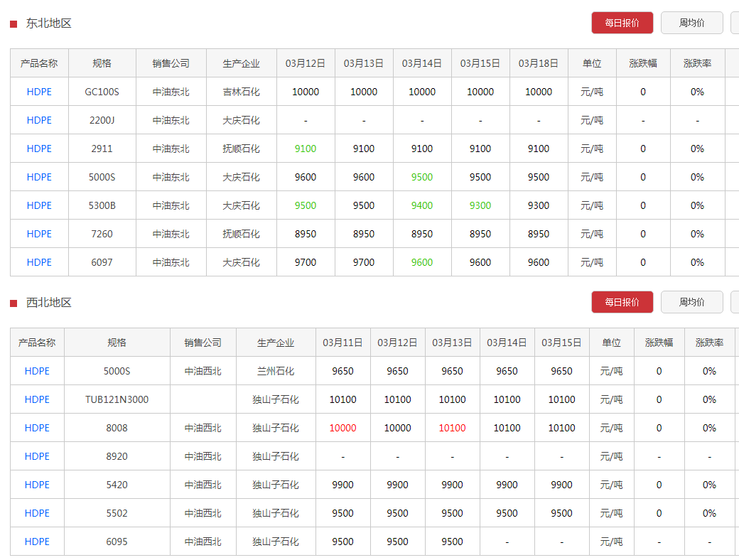This screenshot has width=739, height=560.
Task: Click 9900 under 03月15日 in 5420 row
Action: (562, 485)
